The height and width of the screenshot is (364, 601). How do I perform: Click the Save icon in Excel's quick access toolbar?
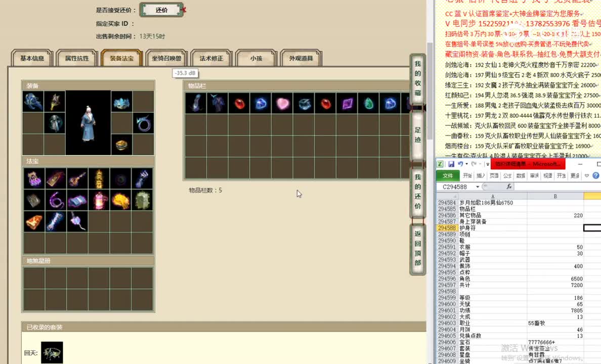452,163
